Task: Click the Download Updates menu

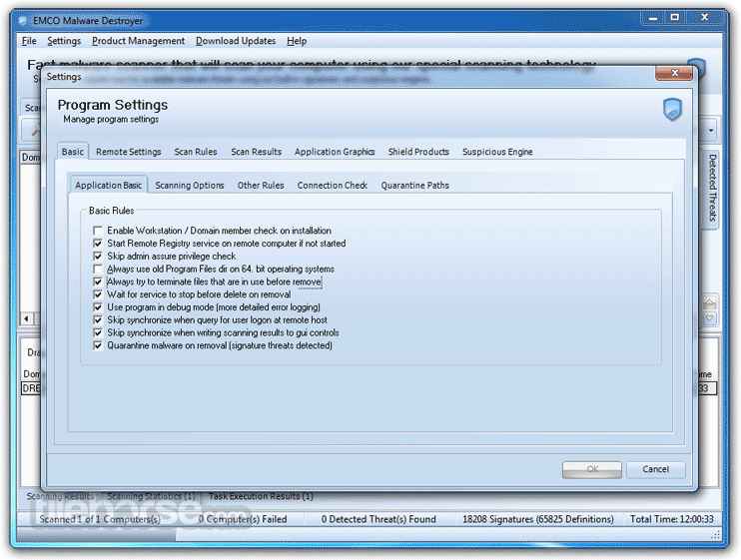Action: tap(235, 41)
